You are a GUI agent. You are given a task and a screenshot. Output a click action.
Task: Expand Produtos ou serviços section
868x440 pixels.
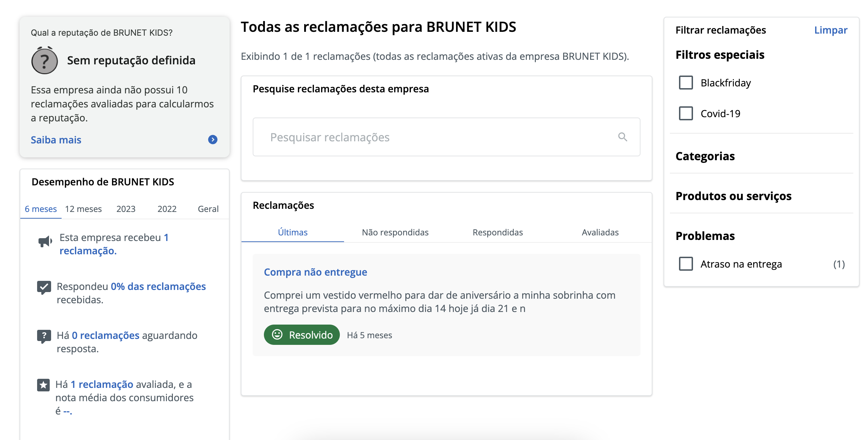tap(734, 196)
